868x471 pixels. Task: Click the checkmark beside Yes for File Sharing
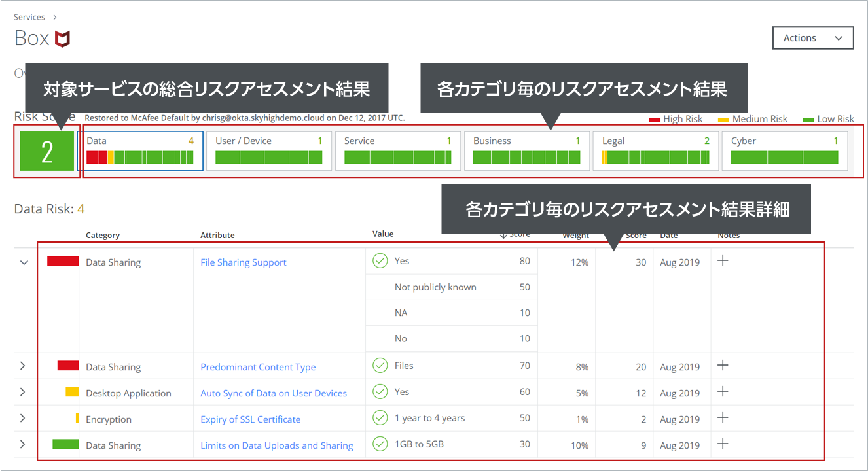point(380,261)
